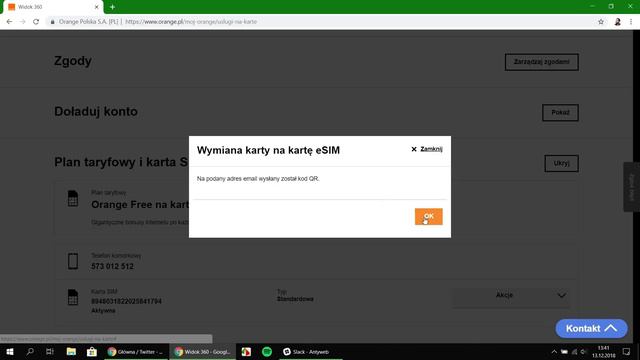Bookmark this page with the star

[601, 22]
